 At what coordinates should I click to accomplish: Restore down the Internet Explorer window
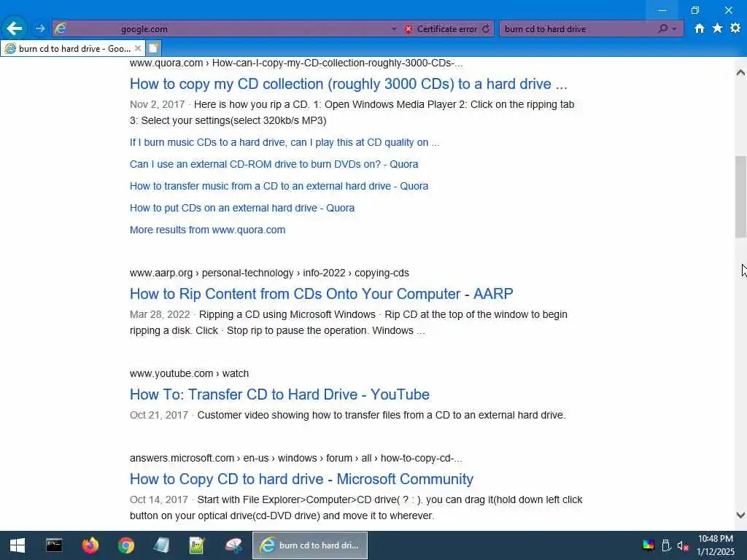tap(695, 10)
